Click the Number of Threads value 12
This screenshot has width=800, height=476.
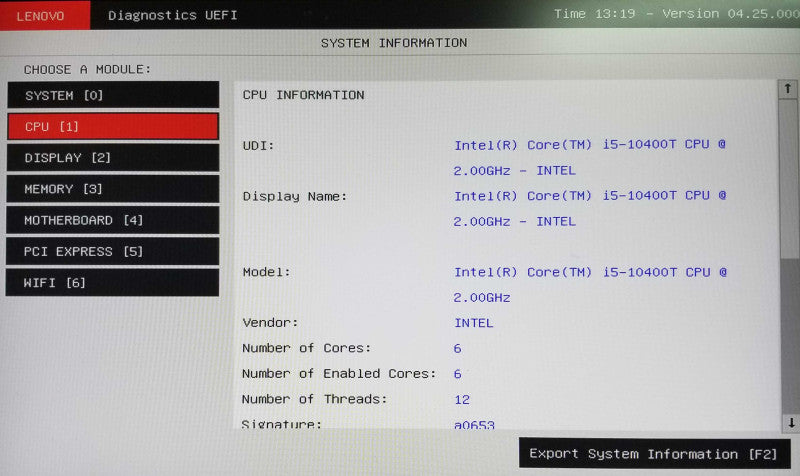pos(462,399)
